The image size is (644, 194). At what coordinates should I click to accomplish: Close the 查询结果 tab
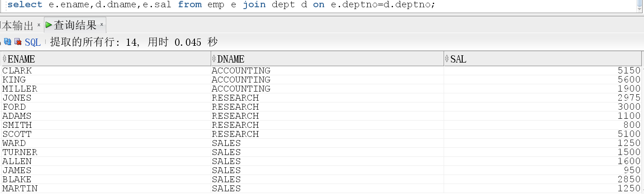[102, 24]
